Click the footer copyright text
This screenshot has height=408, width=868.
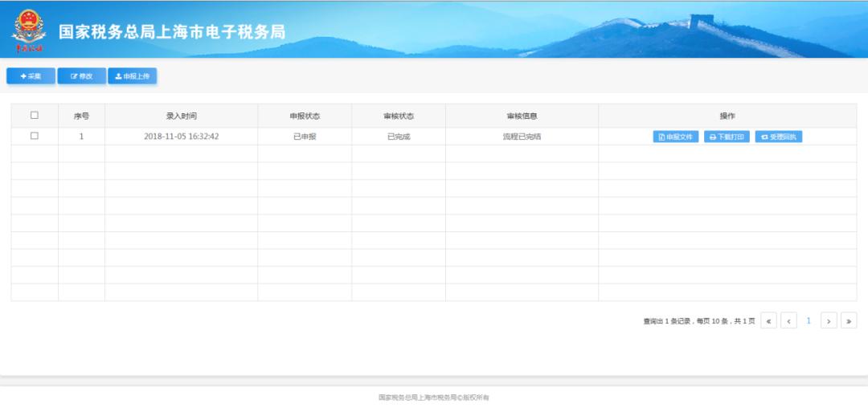click(x=434, y=398)
